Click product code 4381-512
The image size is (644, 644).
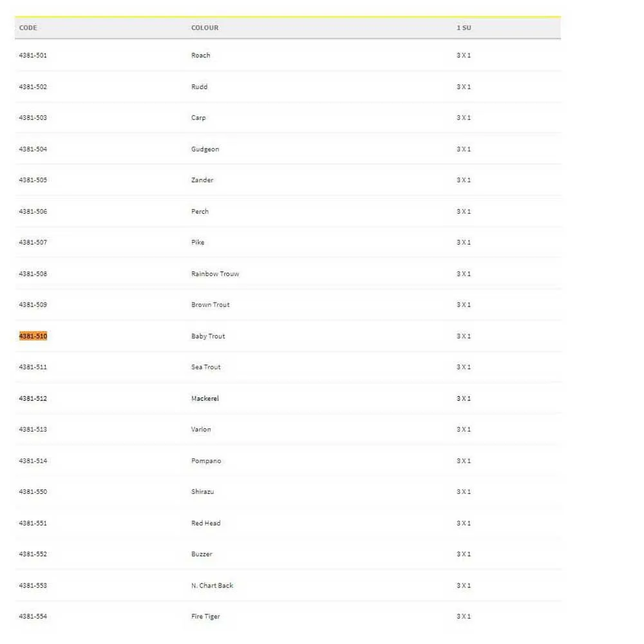pos(33,399)
